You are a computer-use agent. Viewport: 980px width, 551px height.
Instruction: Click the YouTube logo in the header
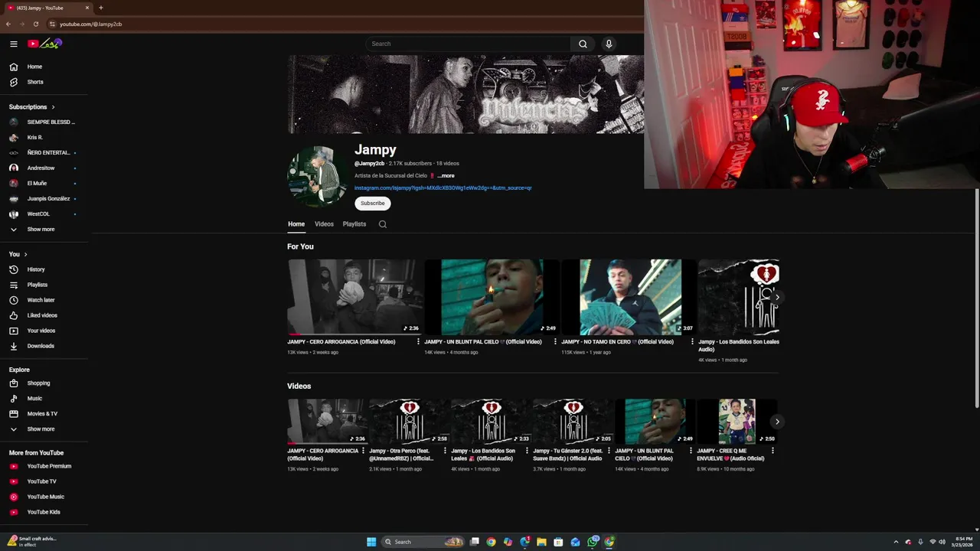click(x=44, y=44)
